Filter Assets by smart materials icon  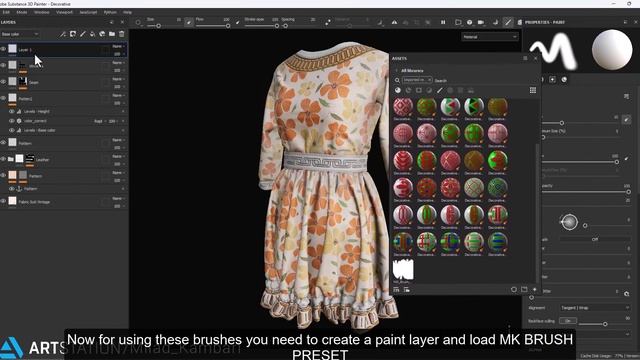408,90
